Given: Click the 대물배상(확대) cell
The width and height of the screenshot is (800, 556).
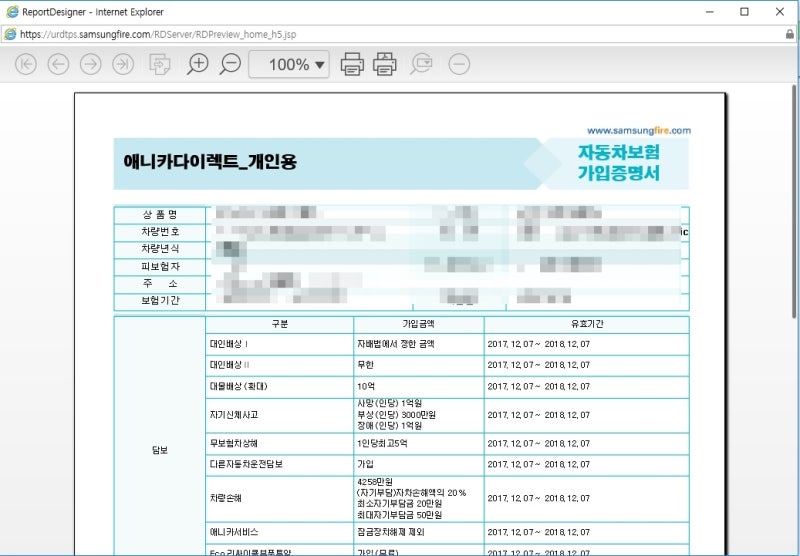Looking at the screenshot, I should pos(280,387).
